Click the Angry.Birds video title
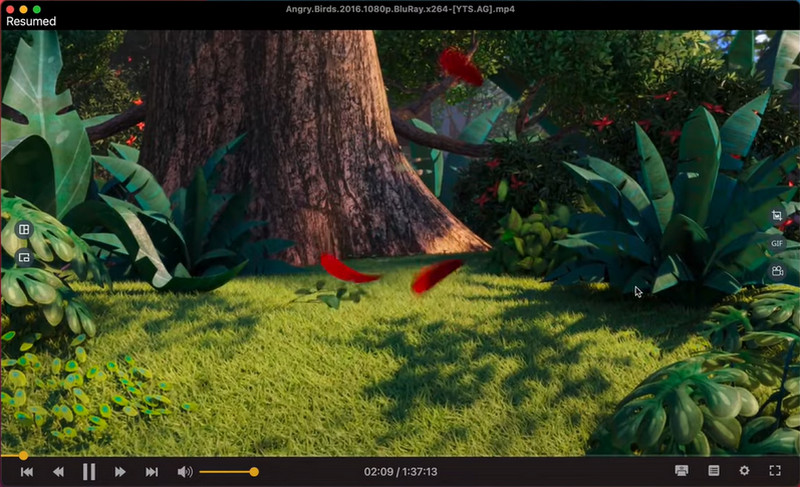 click(400, 9)
